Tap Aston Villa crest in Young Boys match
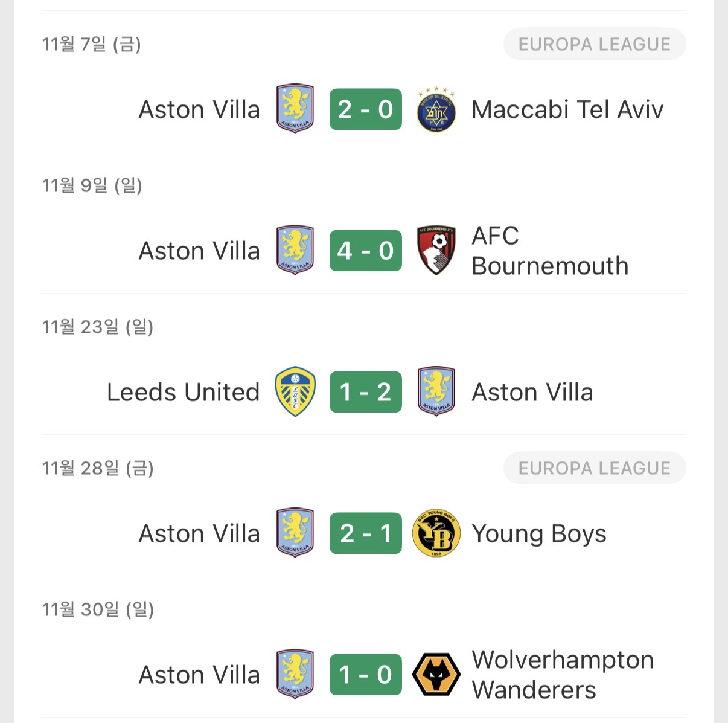The width and height of the screenshot is (728, 723). tap(295, 533)
